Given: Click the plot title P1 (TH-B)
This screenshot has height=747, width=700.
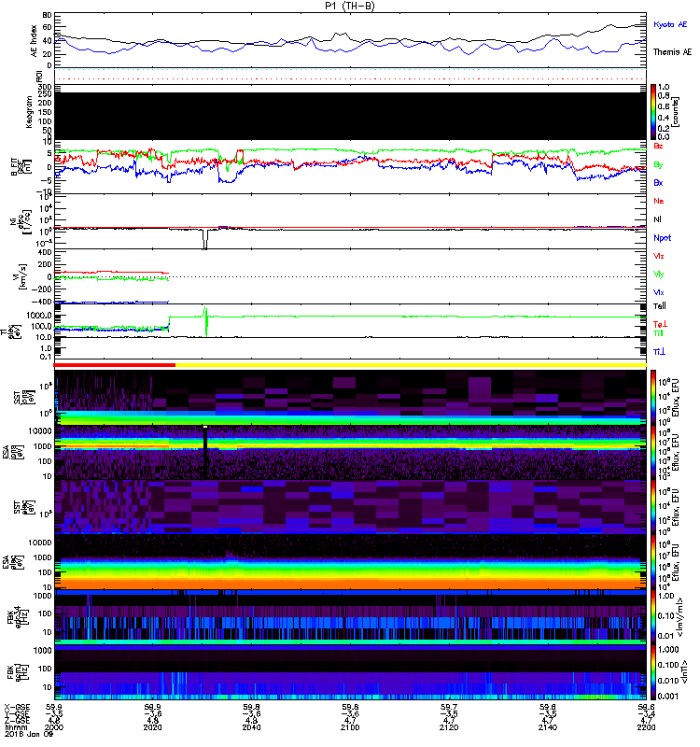Looking at the screenshot, I should coord(351,7).
